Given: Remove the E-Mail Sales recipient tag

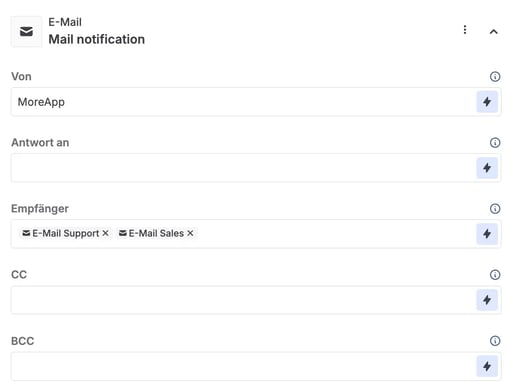Looking at the screenshot, I should click(x=190, y=233).
